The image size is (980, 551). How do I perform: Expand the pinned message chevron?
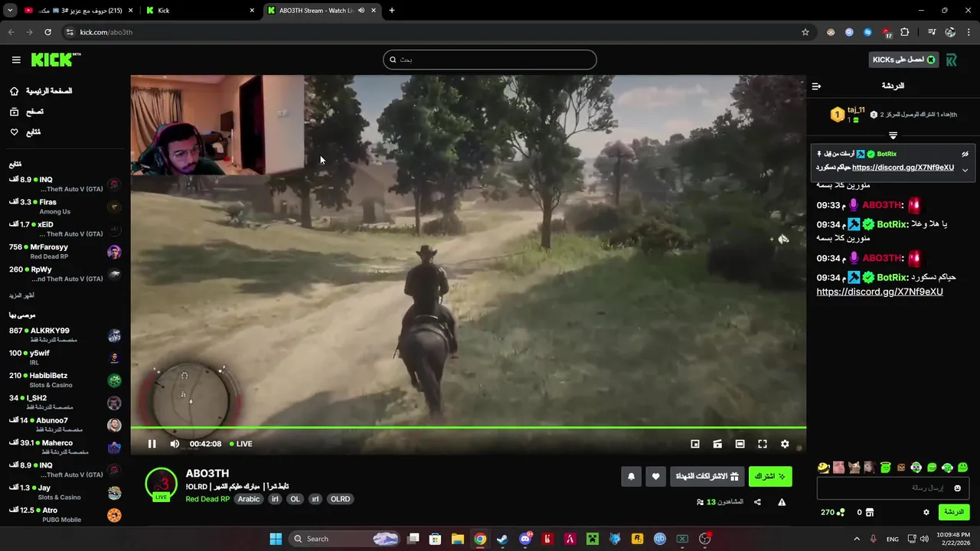[x=965, y=170]
